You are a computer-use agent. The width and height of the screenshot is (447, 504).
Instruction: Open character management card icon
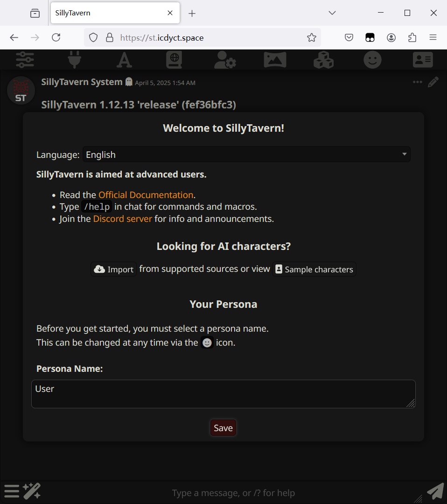(x=423, y=60)
